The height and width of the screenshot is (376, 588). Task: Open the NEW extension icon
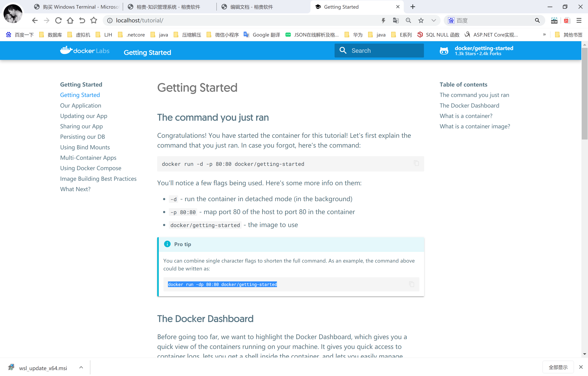pyautogui.click(x=554, y=21)
